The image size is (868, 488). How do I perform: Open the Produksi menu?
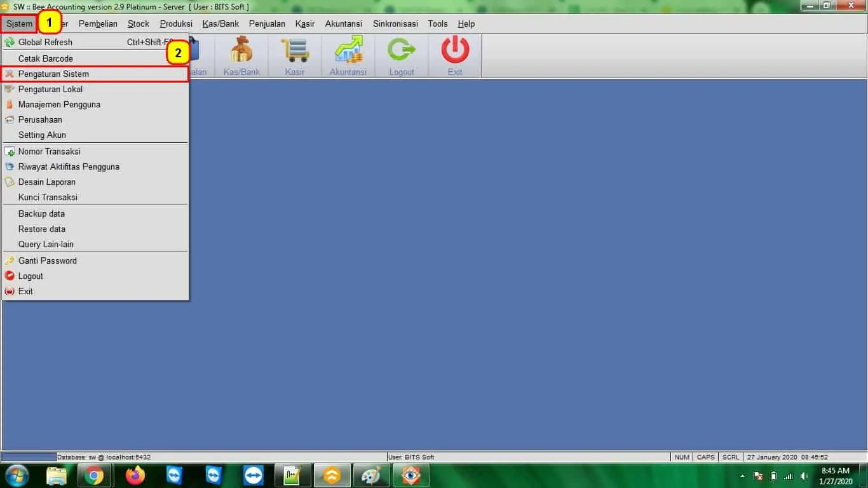176,24
